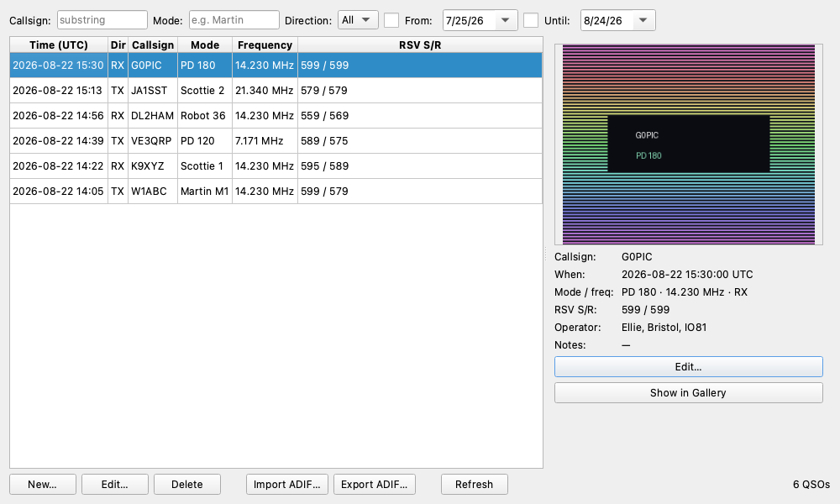The image size is (840, 504).
Task: Sort table by Dir column header
Action: coord(118,45)
